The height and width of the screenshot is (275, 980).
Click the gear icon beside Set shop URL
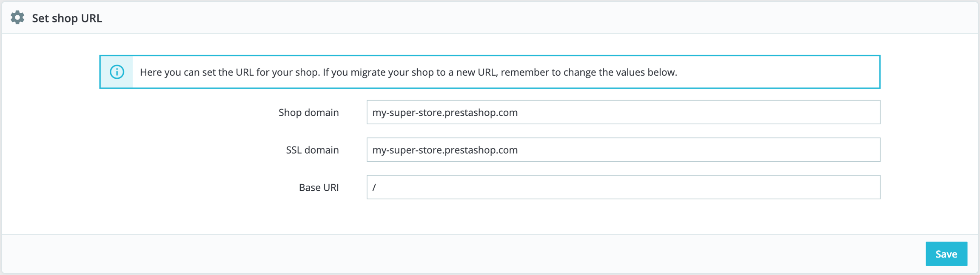[17, 18]
